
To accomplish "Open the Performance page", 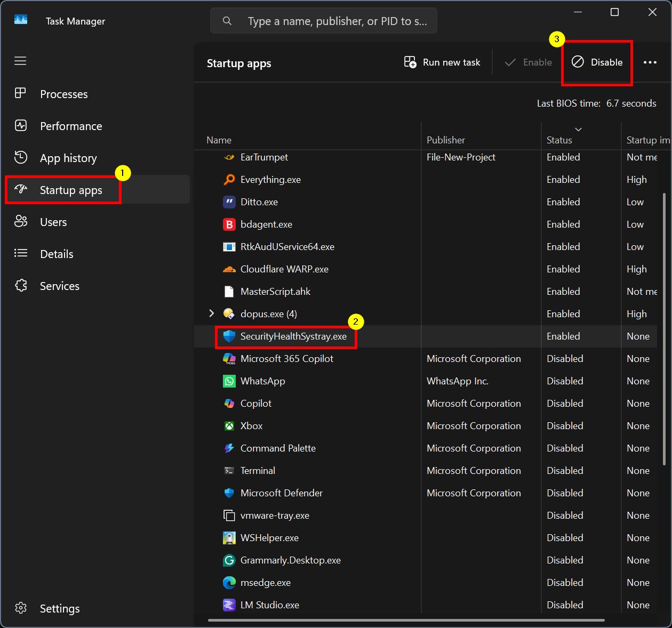I will coord(97,126).
